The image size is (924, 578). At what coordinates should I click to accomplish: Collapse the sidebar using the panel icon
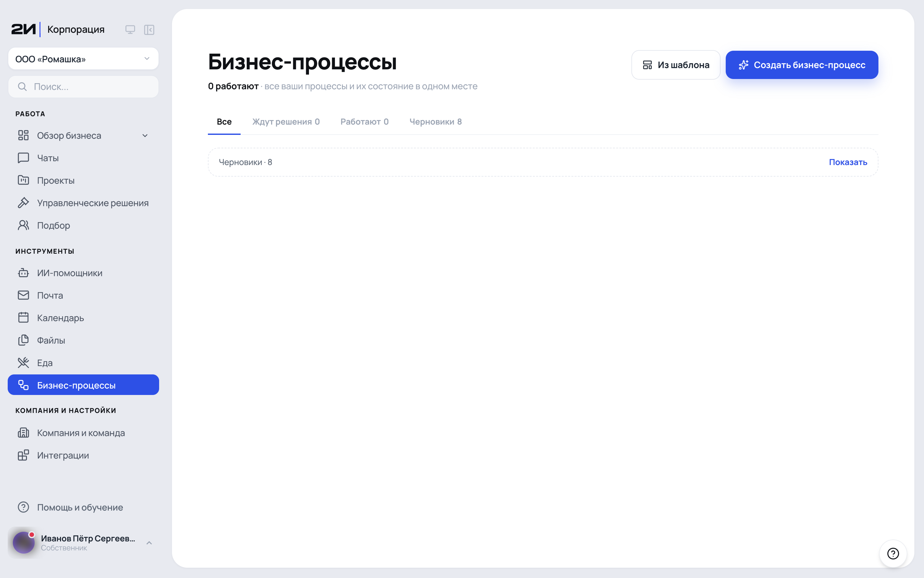pos(149,30)
